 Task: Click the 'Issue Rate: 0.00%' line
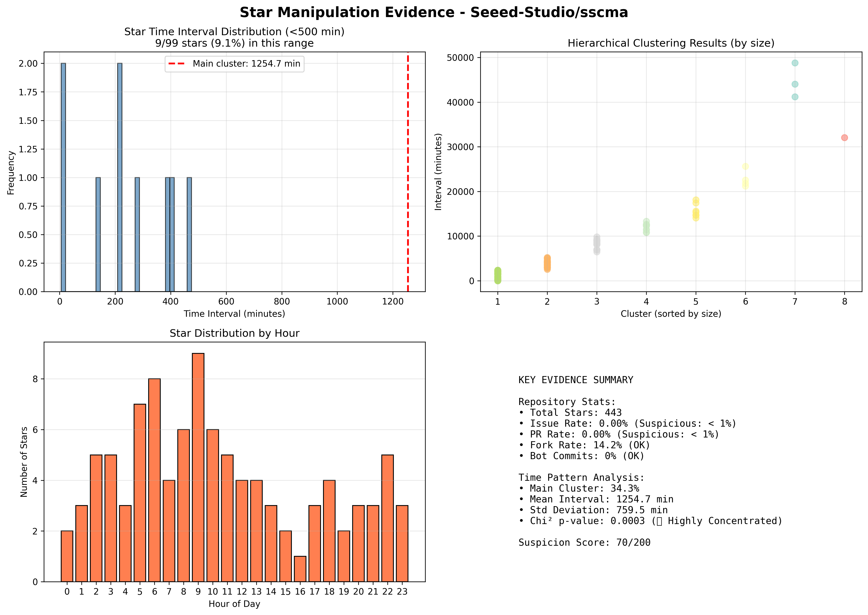click(628, 423)
